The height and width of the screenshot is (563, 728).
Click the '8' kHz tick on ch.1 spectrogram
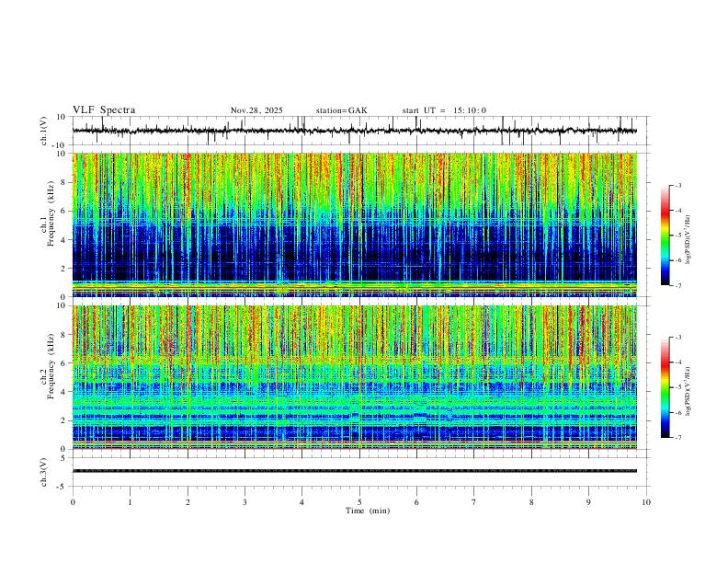64,182
